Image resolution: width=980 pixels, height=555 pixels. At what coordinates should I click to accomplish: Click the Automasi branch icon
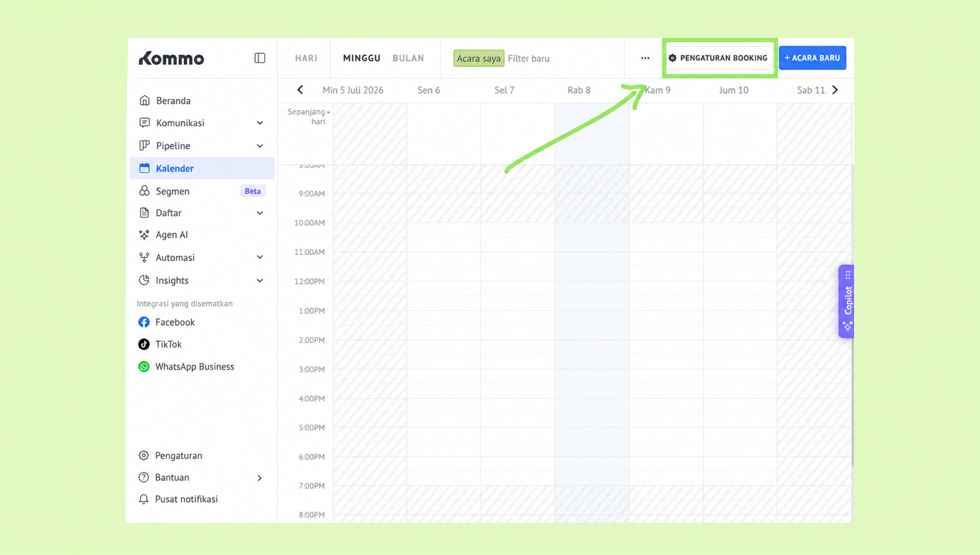pyautogui.click(x=144, y=257)
